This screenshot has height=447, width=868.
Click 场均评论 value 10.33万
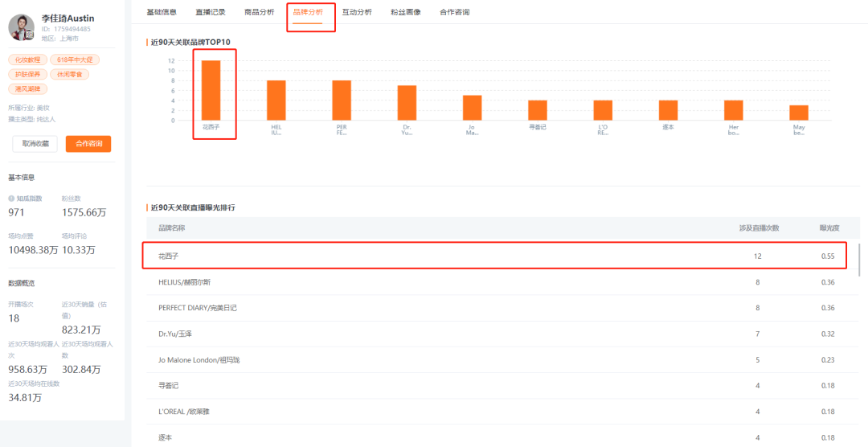pyautogui.click(x=79, y=250)
